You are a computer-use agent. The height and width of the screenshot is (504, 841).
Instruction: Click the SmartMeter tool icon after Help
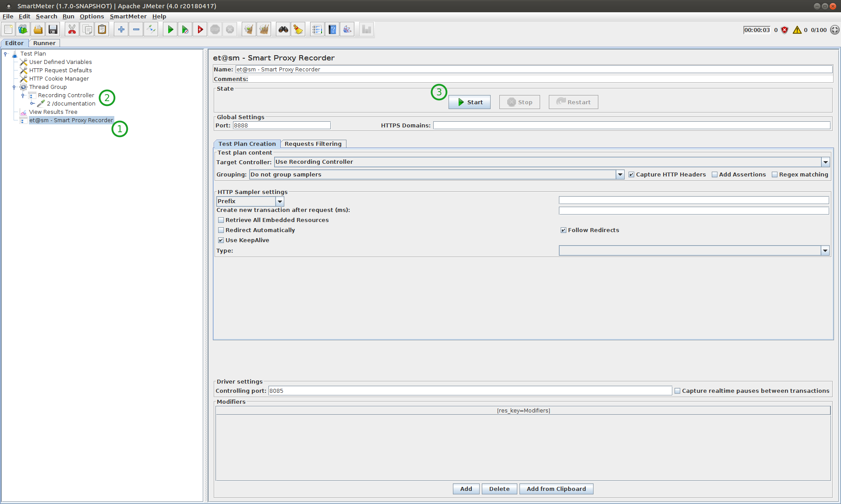(347, 29)
